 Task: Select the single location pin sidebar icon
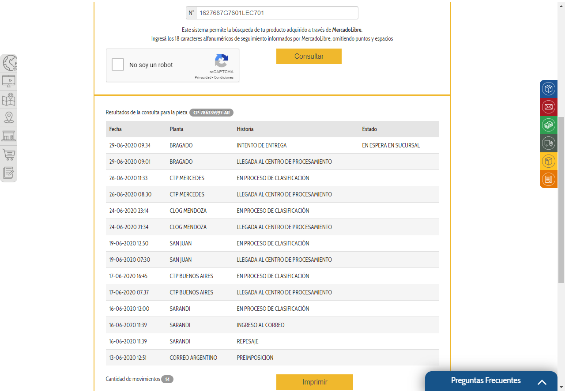click(x=9, y=117)
